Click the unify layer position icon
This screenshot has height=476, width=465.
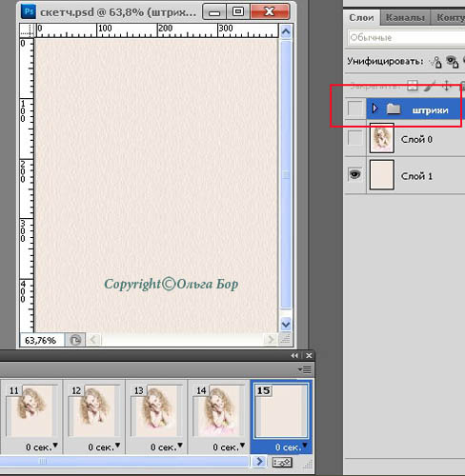[x=435, y=62]
